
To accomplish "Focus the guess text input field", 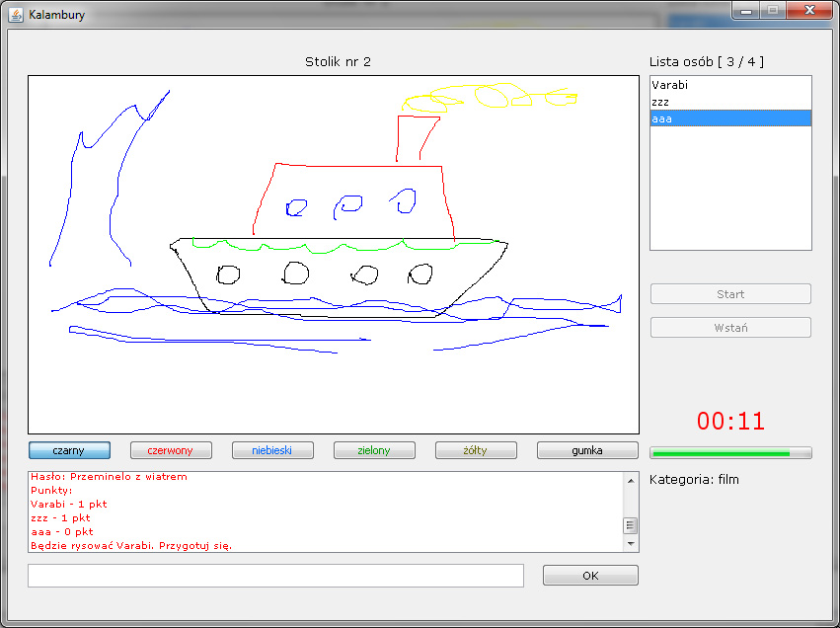I will [x=275, y=576].
